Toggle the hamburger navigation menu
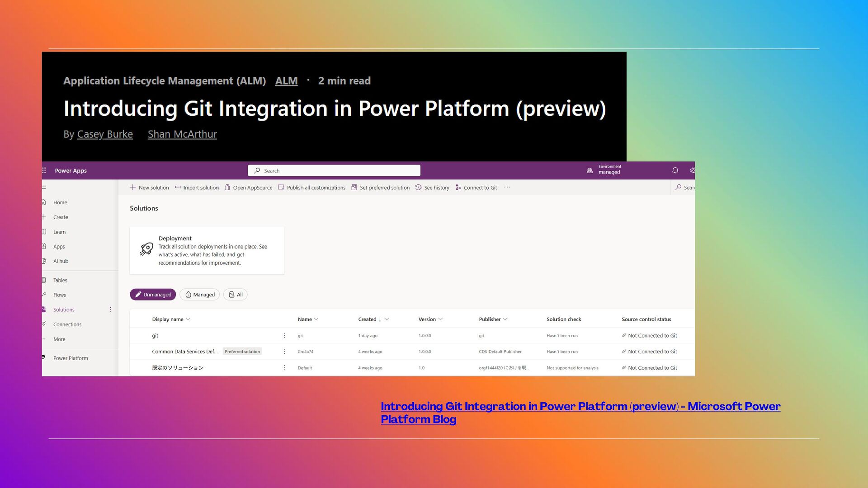Viewport: 868px width, 488px height. pyautogui.click(x=44, y=187)
